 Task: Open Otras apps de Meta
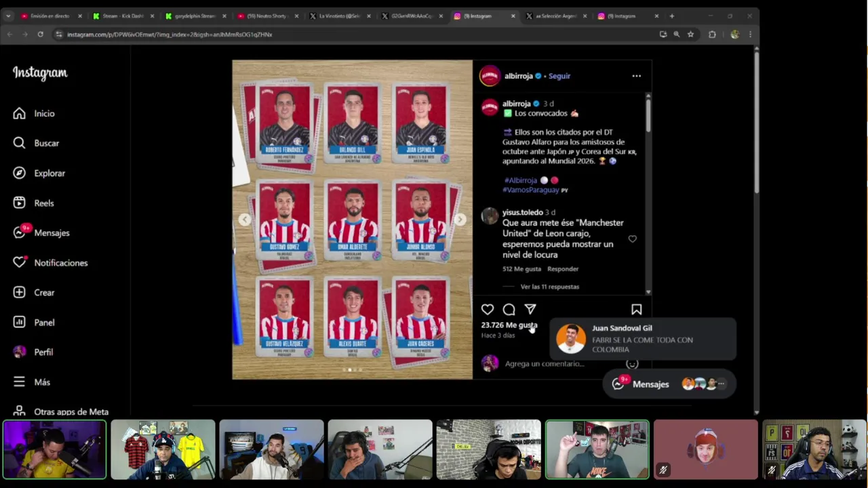coord(61,411)
